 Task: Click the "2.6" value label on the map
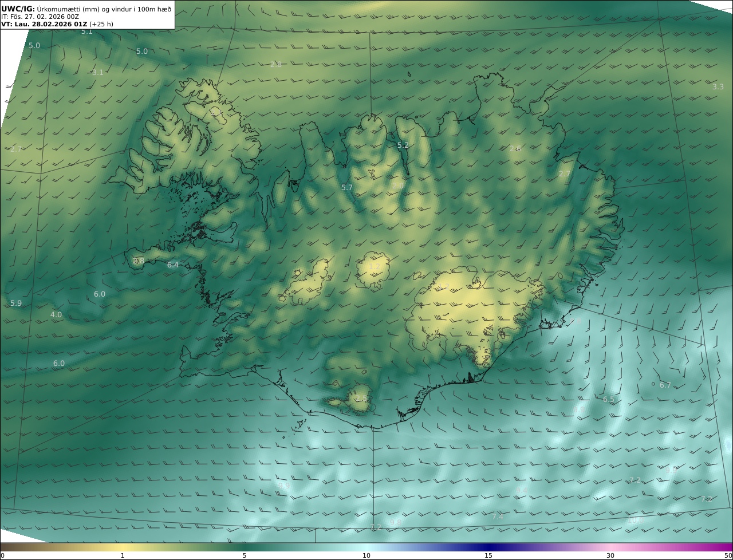point(515,148)
